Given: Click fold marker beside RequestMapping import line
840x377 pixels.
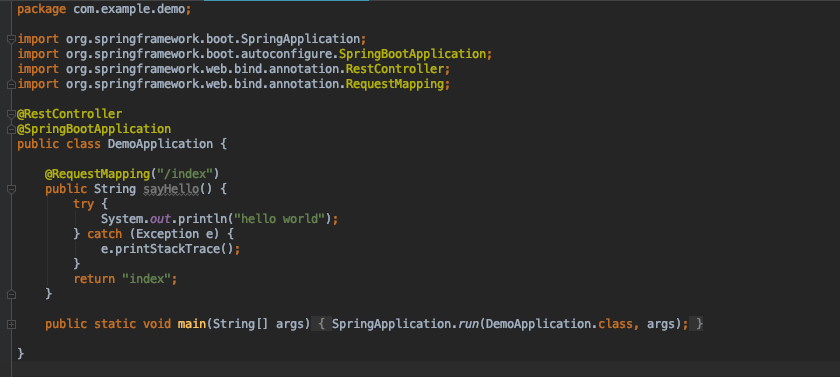Looking at the screenshot, I should (x=11, y=84).
